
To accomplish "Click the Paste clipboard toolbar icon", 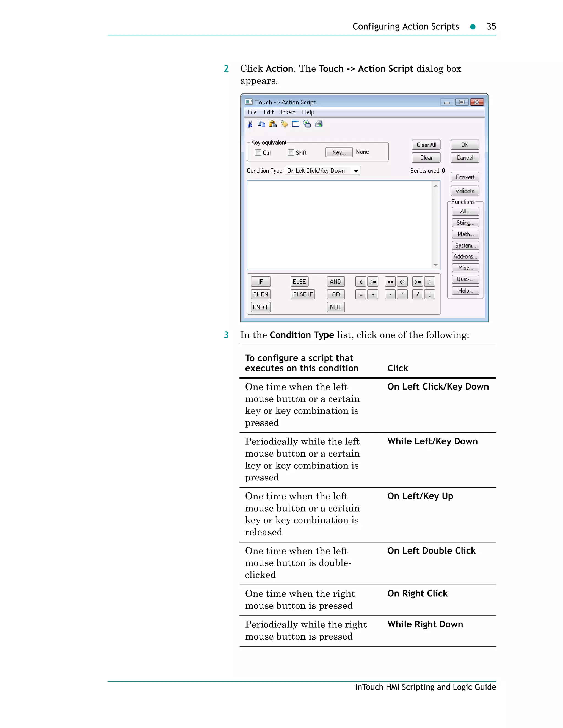I will (273, 124).
